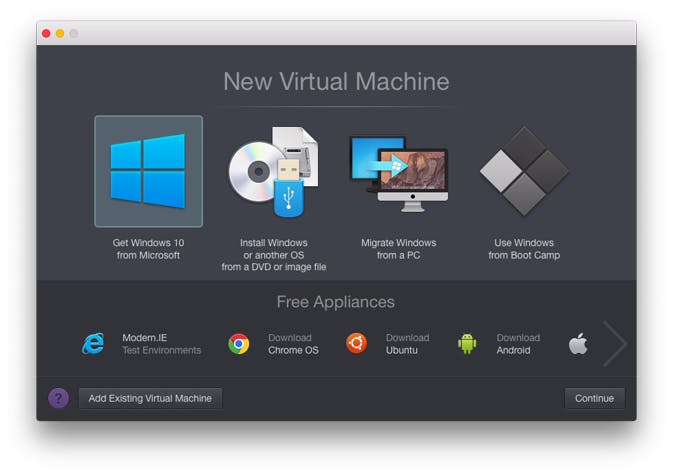Open Modern.IE Test Environments link
674x475 pixels.
162,344
